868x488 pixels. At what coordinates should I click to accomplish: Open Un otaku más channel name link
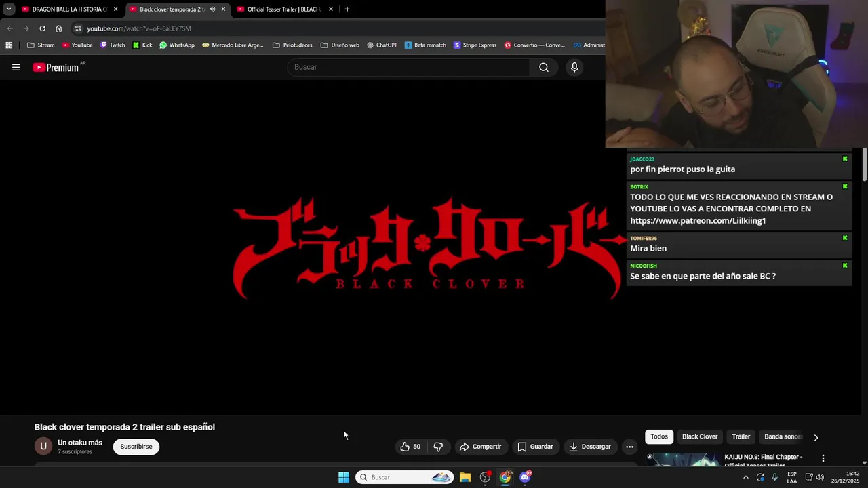pyautogui.click(x=80, y=443)
